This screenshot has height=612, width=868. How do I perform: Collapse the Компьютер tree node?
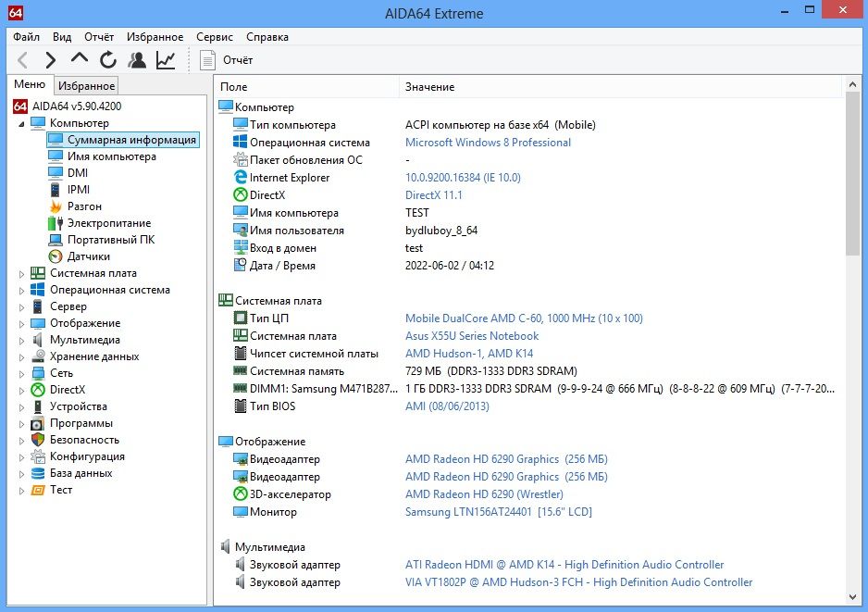(21, 124)
